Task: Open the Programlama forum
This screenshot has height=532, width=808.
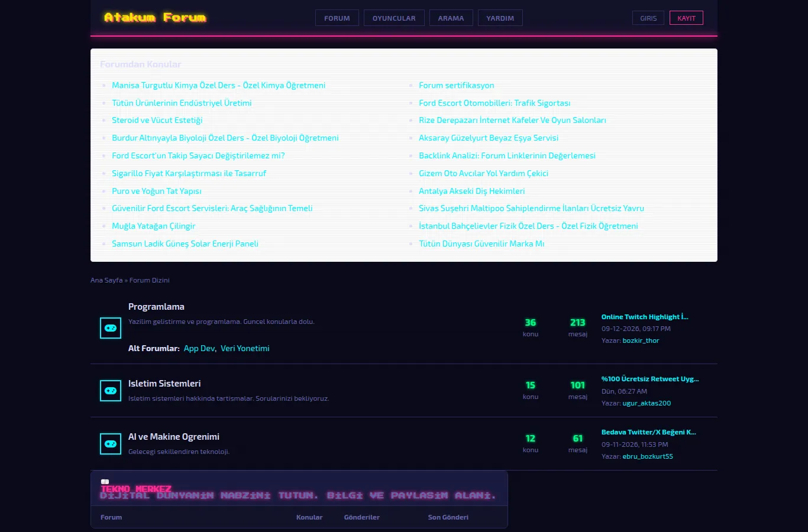Action: [x=156, y=307]
